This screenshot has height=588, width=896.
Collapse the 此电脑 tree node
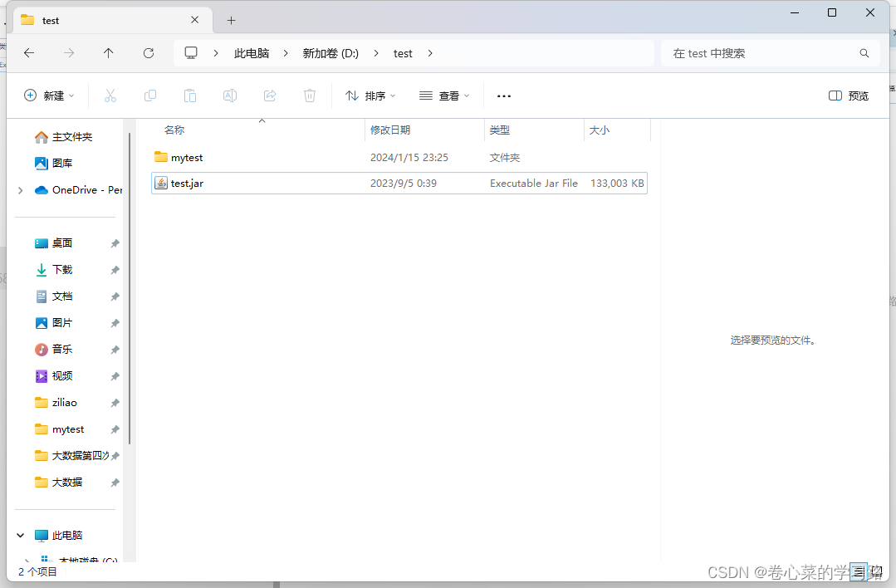21,536
